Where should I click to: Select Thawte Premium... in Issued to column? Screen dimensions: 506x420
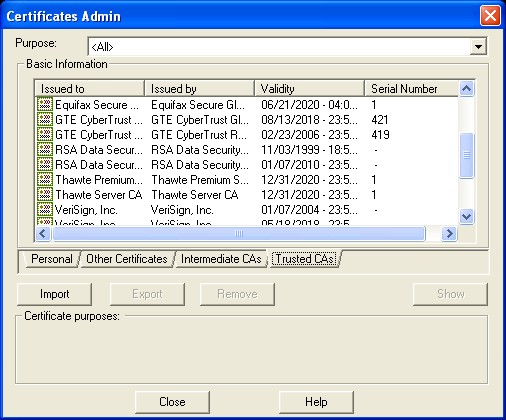(99, 180)
